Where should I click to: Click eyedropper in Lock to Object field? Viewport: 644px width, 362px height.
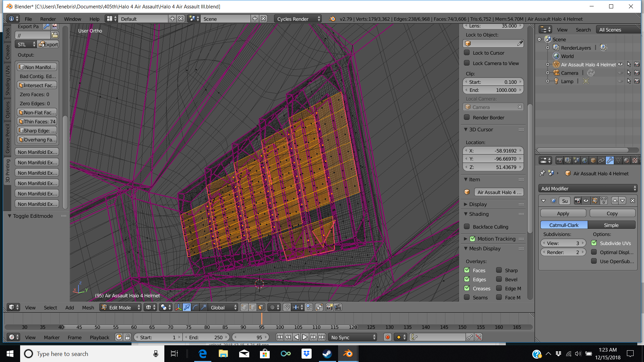520,43
